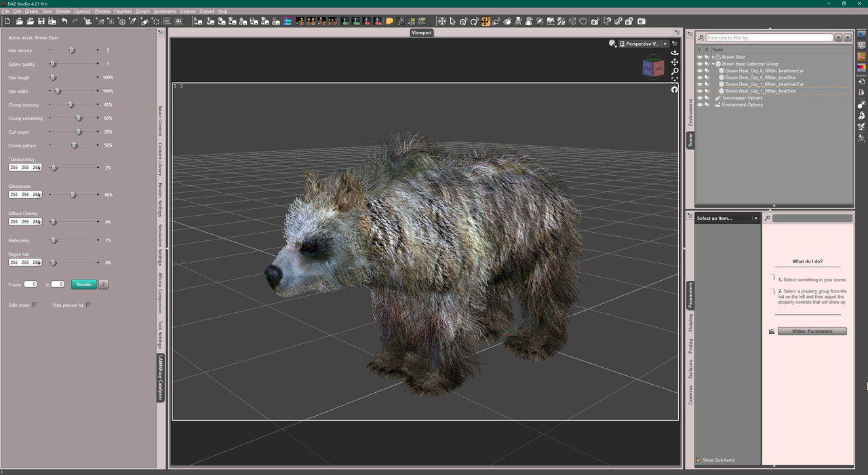
Task: Click the viewport pan arrows icon
Action: click(x=675, y=62)
